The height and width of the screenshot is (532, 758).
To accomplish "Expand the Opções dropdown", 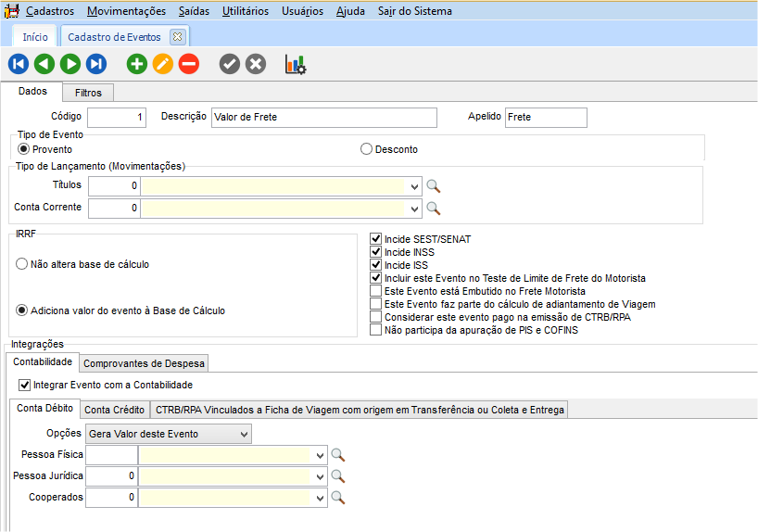I will 244,433.
